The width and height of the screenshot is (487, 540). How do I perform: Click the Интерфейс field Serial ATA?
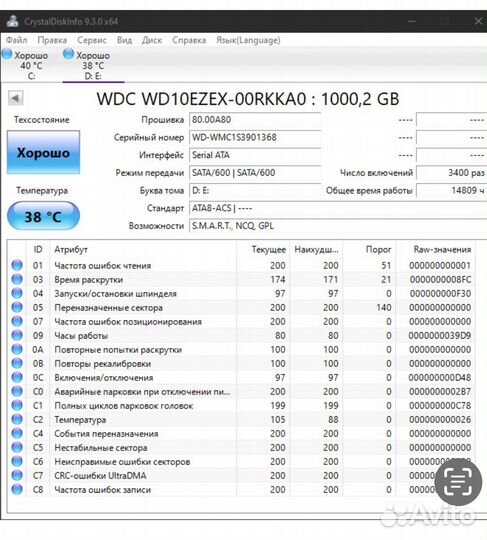tap(255, 155)
